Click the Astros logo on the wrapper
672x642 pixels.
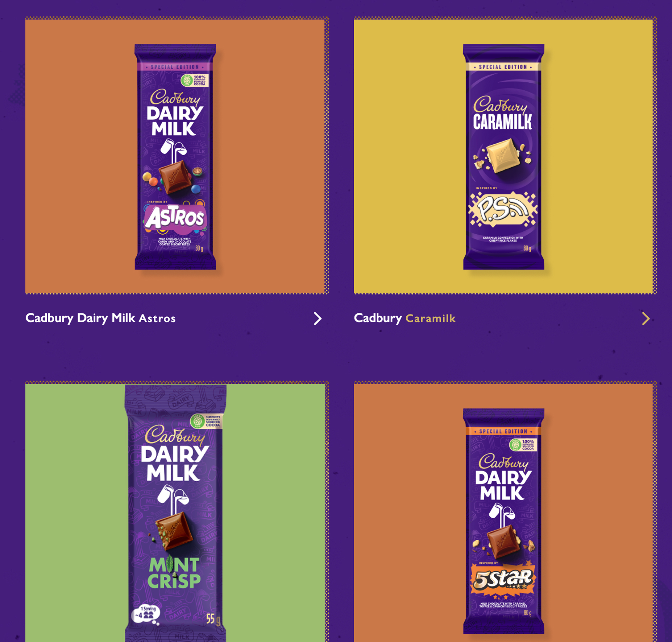tap(175, 218)
